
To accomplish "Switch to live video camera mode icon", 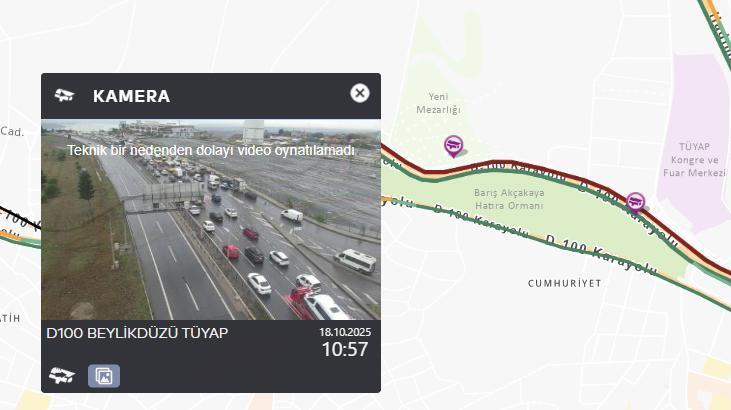I will coord(62,375).
